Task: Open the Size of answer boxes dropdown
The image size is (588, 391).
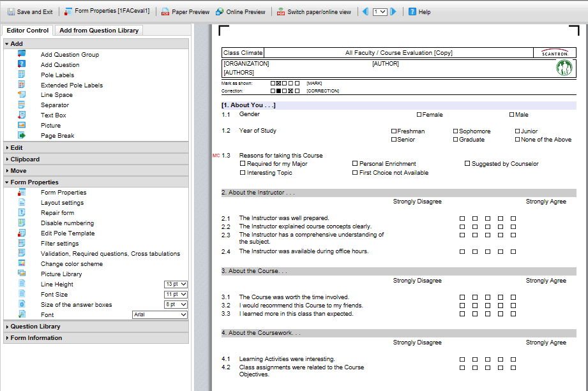Action: [176, 304]
